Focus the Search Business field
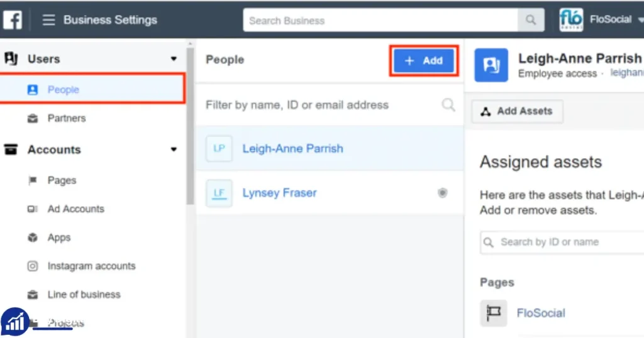Image resolution: width=644 pixels, height=338 pixels. tap(380, 20)
